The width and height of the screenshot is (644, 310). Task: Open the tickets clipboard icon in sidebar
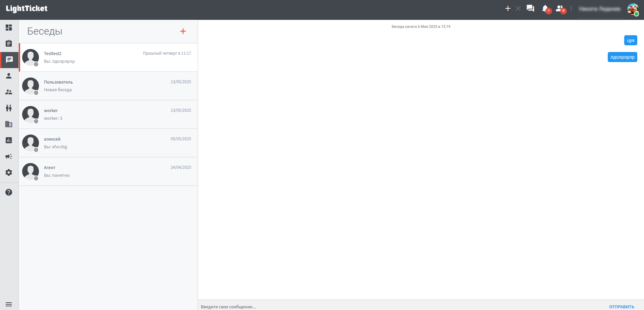pos(9,44)
